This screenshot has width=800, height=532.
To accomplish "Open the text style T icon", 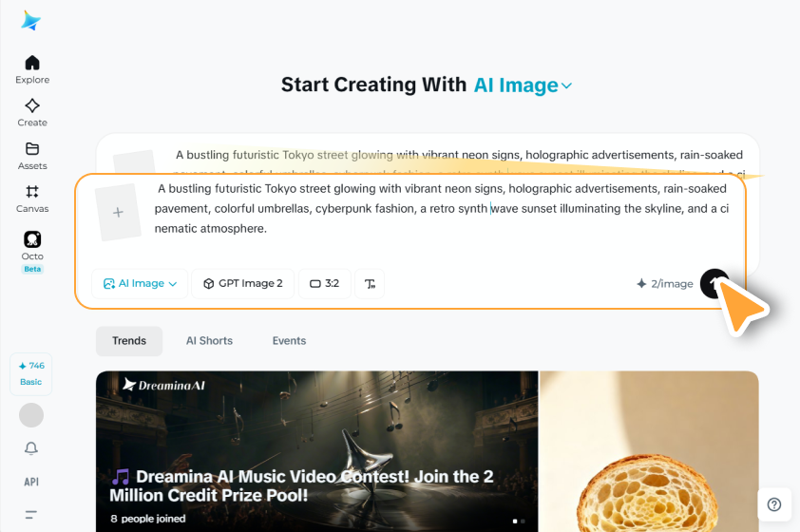I will [x=370, y=284].
